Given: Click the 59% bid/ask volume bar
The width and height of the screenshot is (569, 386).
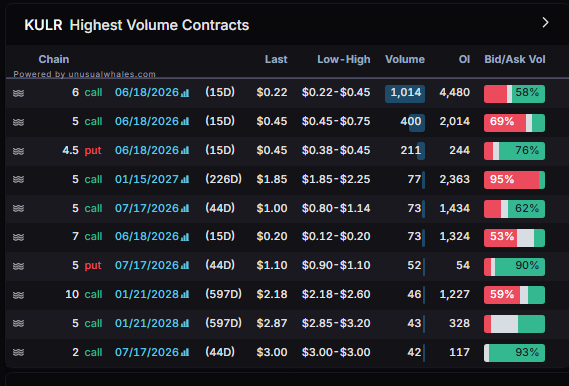Looking at the screenshot, I should [x=514, y=295].
